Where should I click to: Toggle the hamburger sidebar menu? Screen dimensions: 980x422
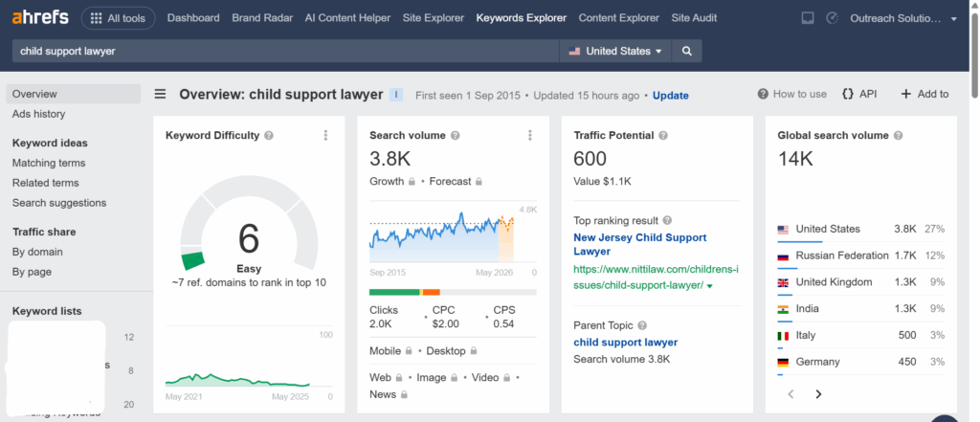pyautogui.click(x=161, y=95)
